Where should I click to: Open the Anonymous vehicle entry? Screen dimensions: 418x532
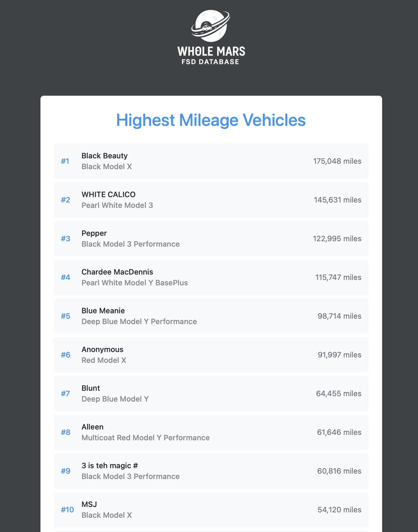tap(211, 355)
